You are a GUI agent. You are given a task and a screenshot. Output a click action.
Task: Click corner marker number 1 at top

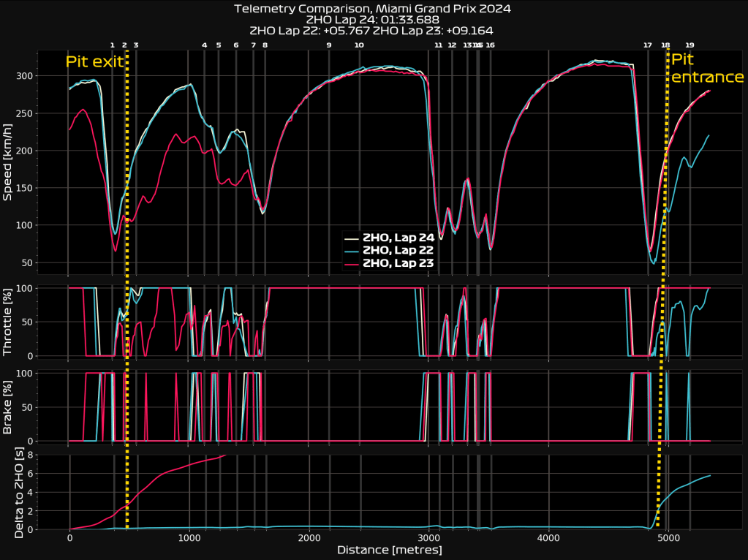click(x=112, y=45)
